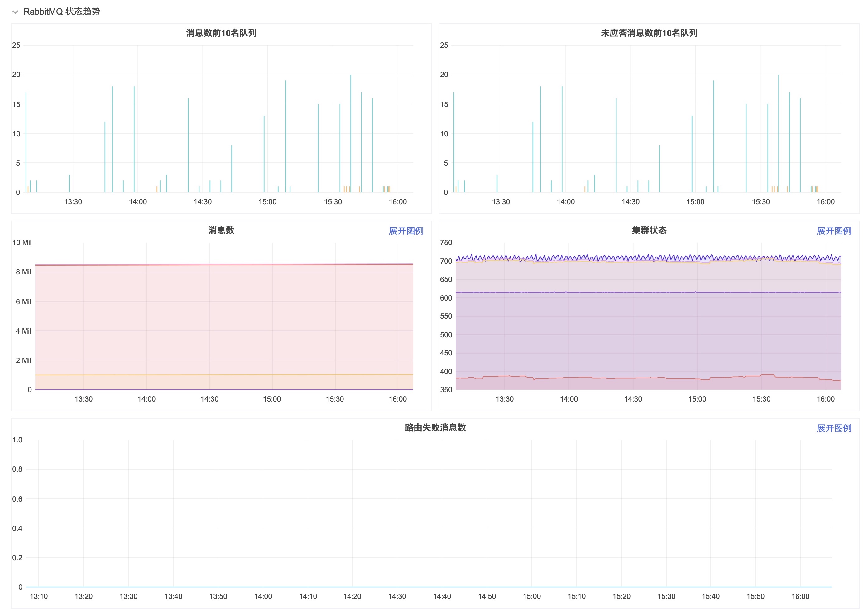Click the 15:50 time label in 路由失败消息数

(x=755, y=596)
